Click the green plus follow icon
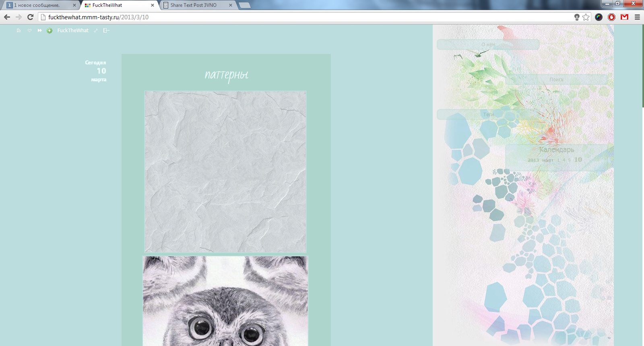Viewport: 644px width, 346px height. (50, 31)
